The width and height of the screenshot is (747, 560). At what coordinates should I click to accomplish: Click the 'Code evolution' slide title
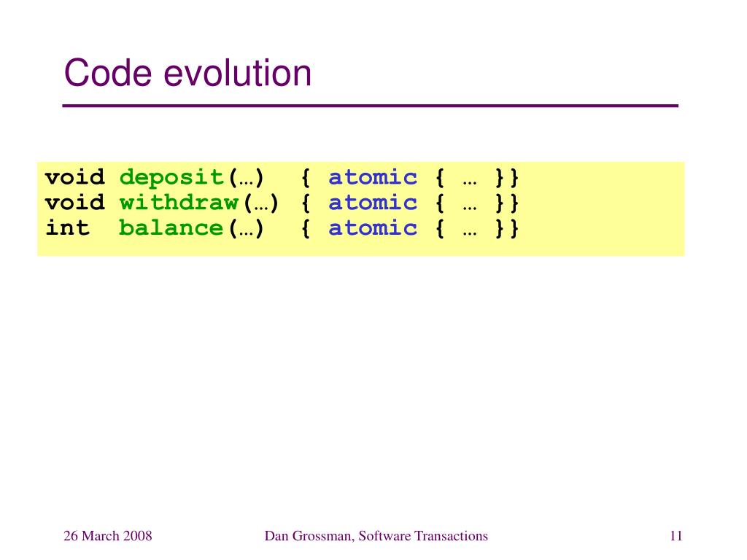tap(187, 73)
